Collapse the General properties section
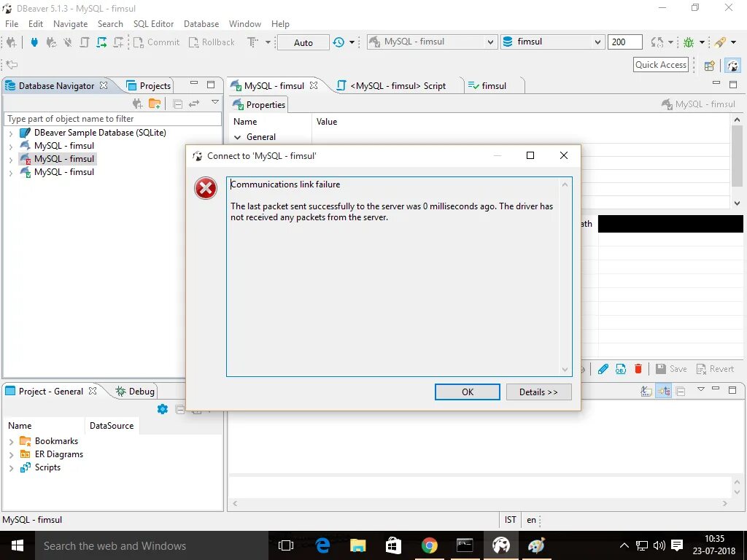Viewport: 747px width, 560px height. coord(238,137)
